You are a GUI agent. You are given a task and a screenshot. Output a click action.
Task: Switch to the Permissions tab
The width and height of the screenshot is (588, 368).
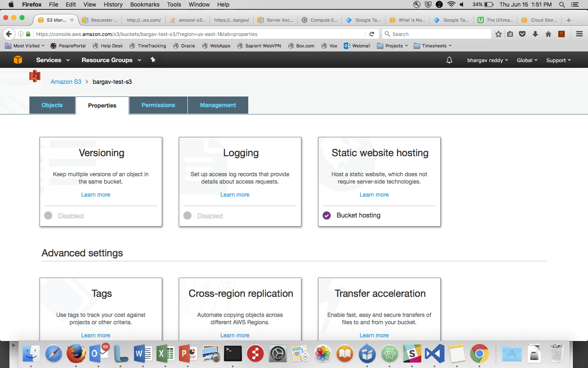[158, 105]
